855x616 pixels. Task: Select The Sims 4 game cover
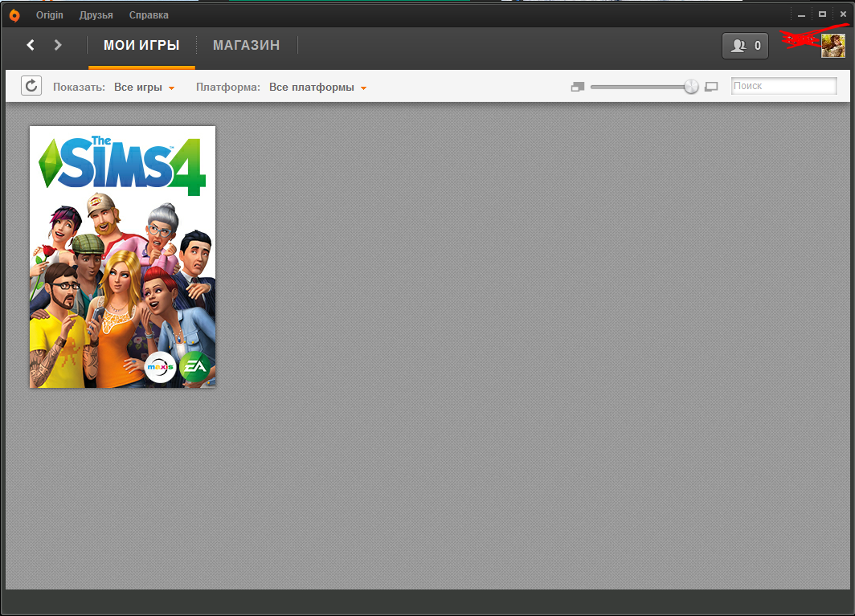coord(123,257)
